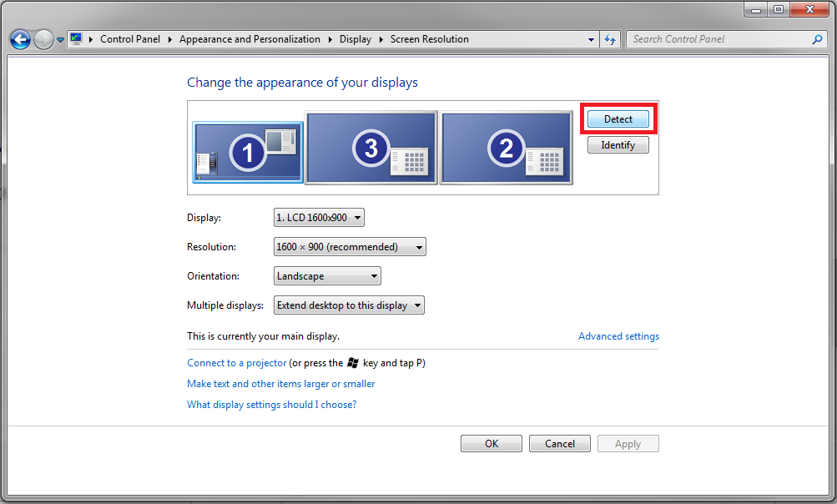
Task: Focus the Search Control Panel field
Action: pos(718,39)
